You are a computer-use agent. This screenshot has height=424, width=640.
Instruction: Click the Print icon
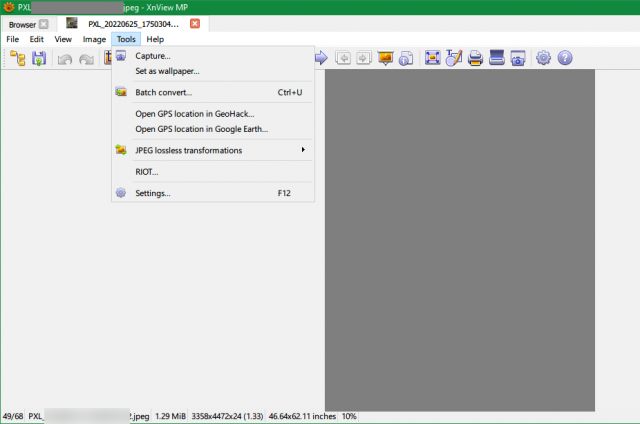pos(475,58)
